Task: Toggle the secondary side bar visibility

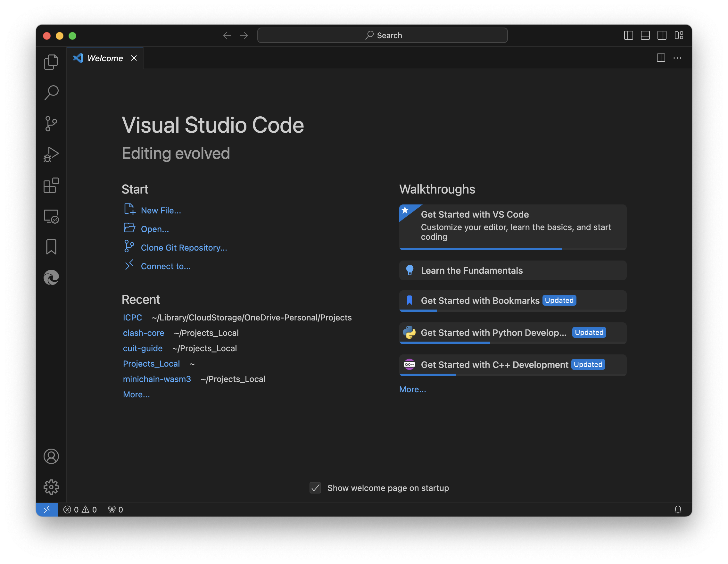Action: pos(662,35)
